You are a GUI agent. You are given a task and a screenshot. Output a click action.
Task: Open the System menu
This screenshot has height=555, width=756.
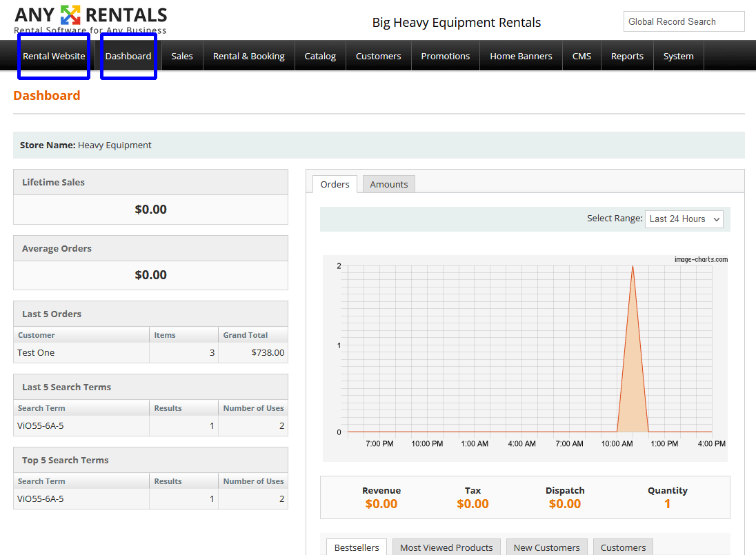[x=678, y=56]
